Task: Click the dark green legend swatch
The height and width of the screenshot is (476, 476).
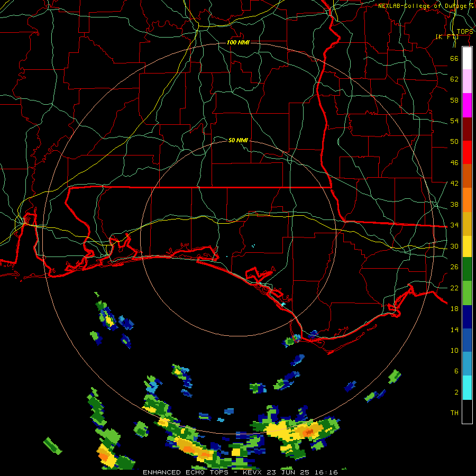Action: coord(467,269)
